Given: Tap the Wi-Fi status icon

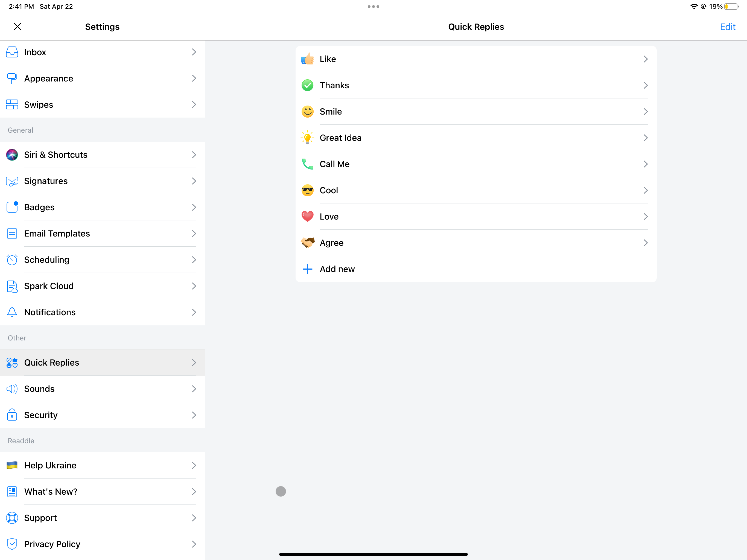Looking at the screenshot, I should click(694, 6).
